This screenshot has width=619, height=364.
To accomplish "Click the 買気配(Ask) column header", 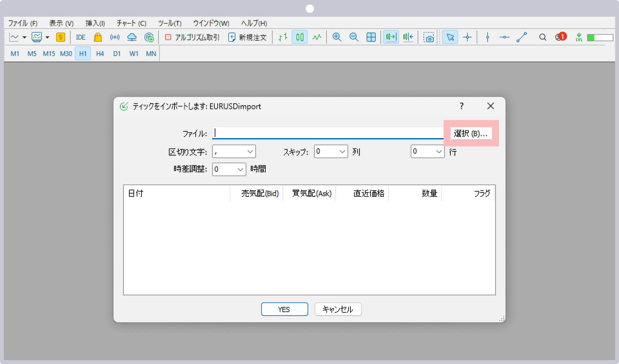I will [x=309, y=193].
